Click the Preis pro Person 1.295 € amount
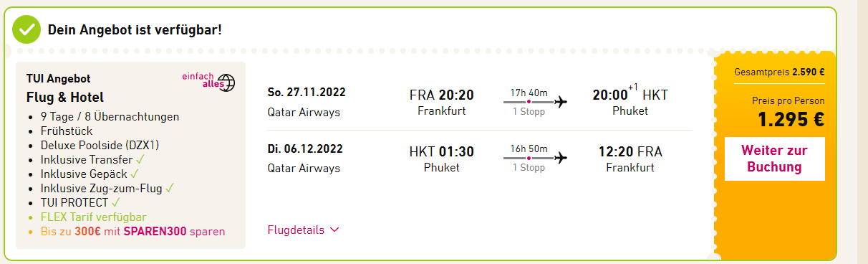Image resolution: width=868 pixels, height=264 pixels. [x=791, y=120]
